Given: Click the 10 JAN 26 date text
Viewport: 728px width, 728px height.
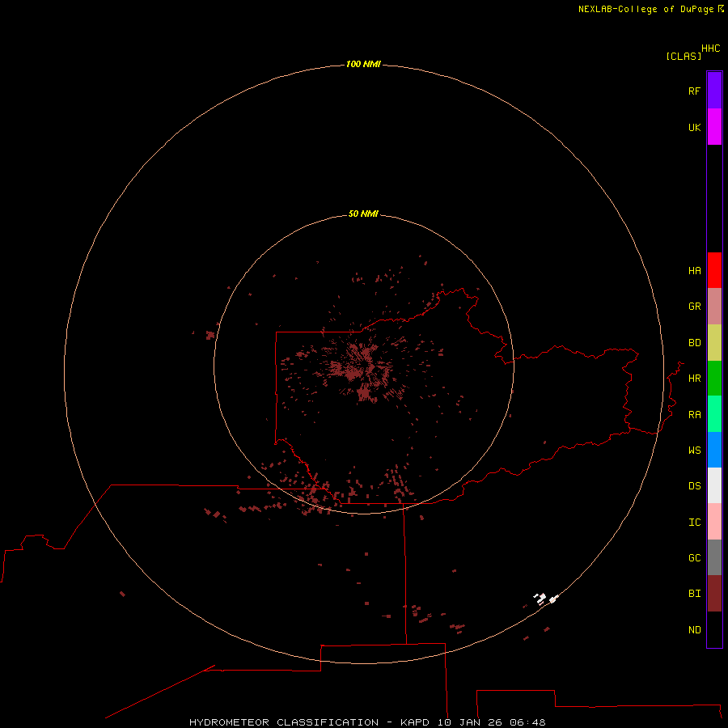Looking at the screenshot, I should (x=470, y=722).
